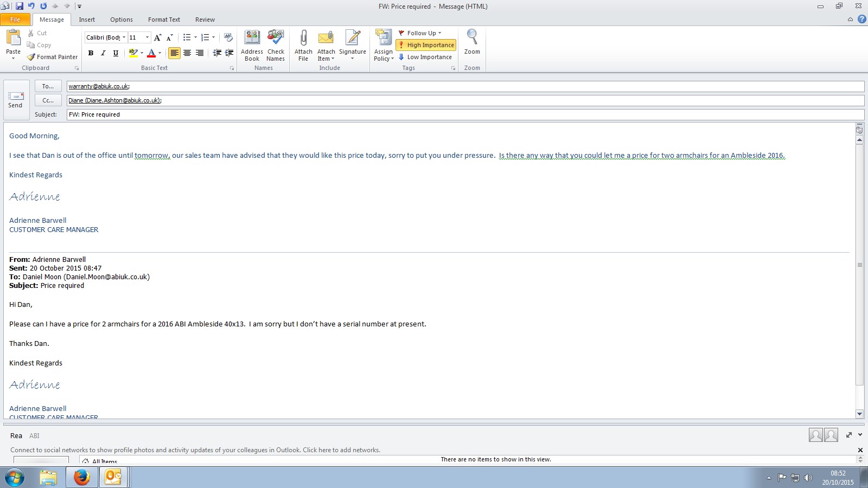Expand the font size dropdown
The height and width of the screenshot is (488, 868).
(x=147, y=37)
